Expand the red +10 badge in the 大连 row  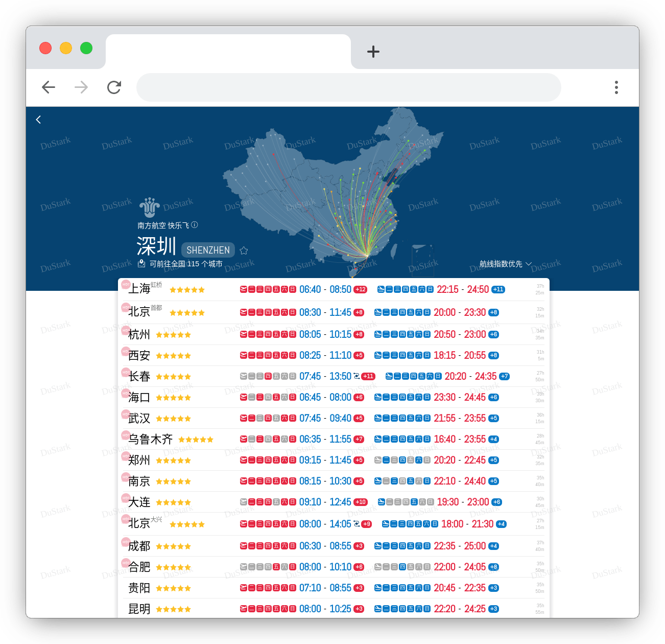click(x=361, y=502)
